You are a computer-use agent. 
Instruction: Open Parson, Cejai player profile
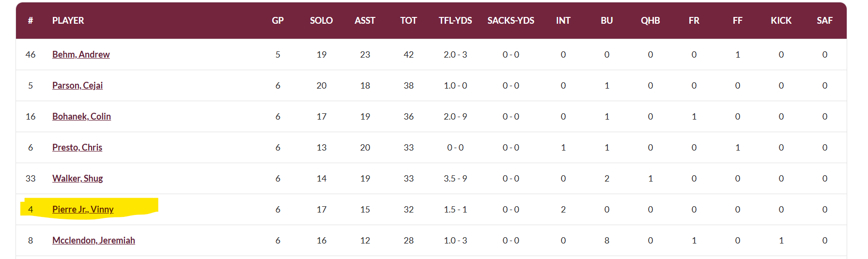(77, 86)
